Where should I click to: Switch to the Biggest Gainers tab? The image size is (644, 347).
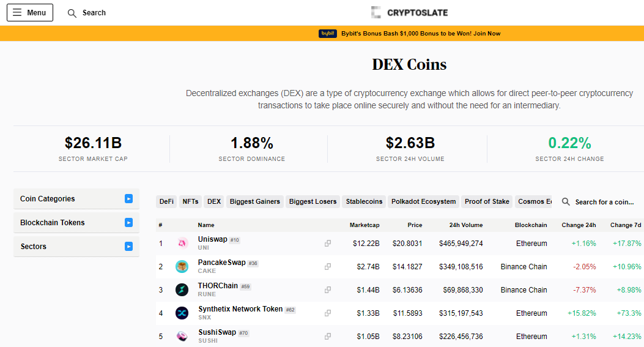pyautogui.click(x=254, y=201)
